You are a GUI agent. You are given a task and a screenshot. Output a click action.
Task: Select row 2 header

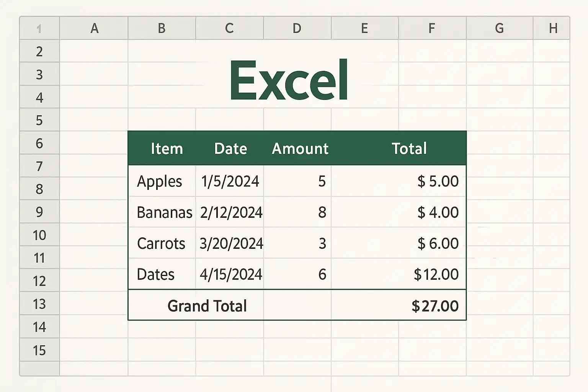(x=39, y=51)
